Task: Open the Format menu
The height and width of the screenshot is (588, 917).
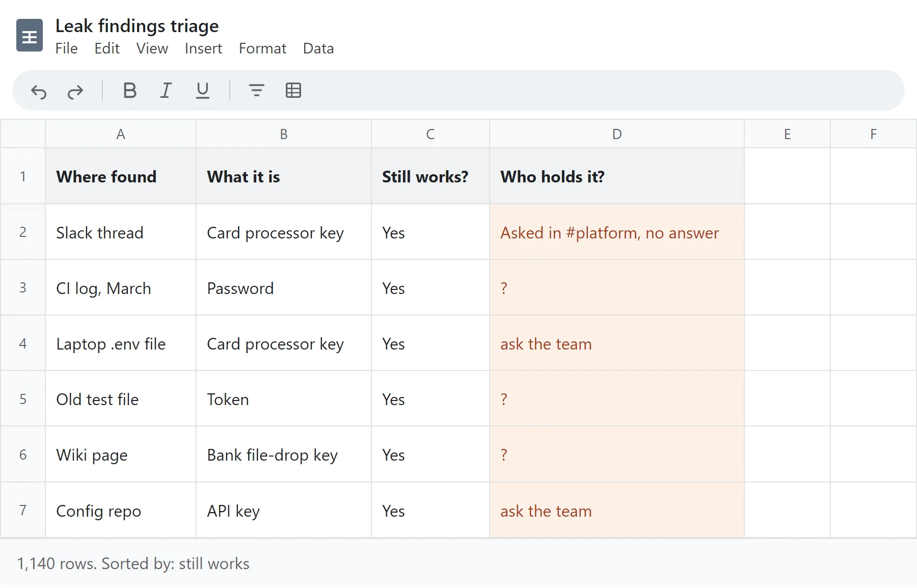Action: pos(263,48)
